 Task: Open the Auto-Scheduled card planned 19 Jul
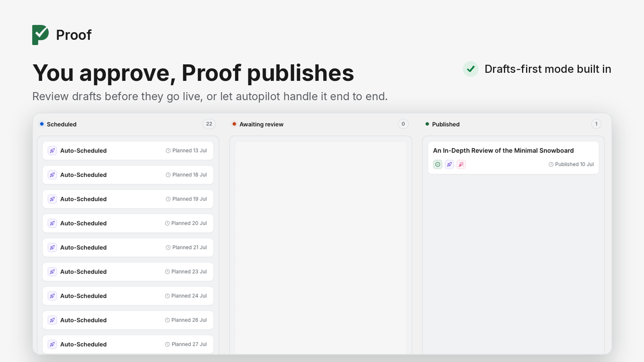pos(128,199)
